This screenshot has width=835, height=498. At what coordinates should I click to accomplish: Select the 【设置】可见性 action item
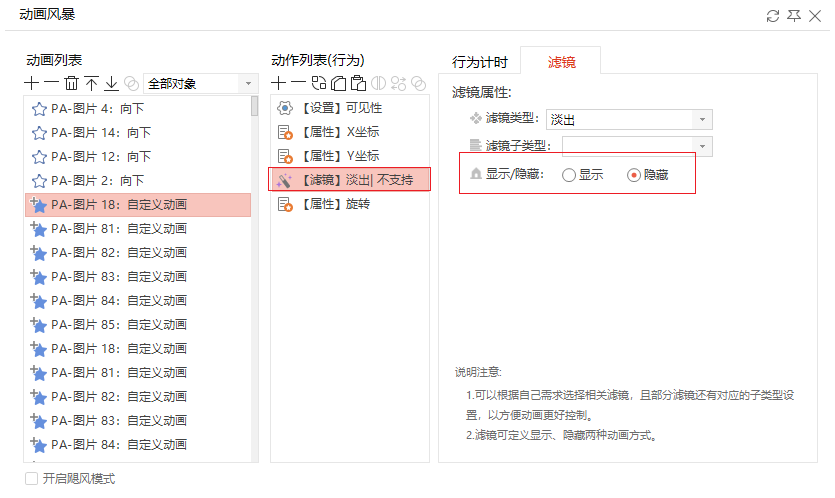(350, 108)
